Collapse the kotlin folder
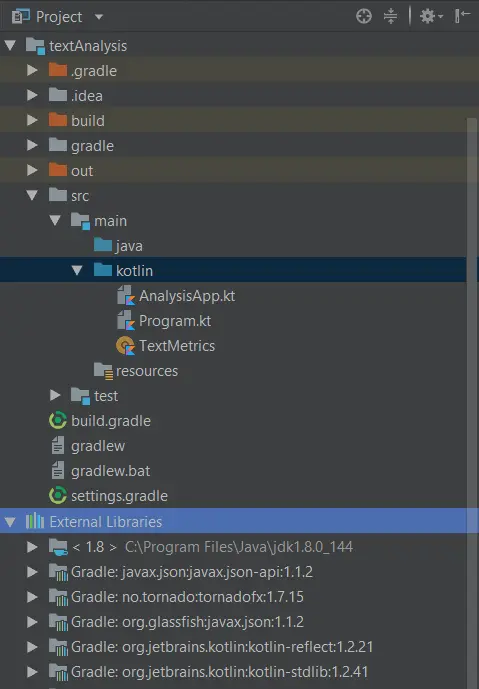The width and height of the screenshot is (479, 689). [x=77, y=270]
